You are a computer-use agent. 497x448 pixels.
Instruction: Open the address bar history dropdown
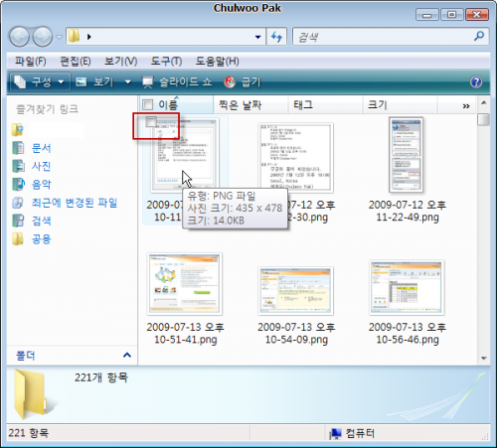257,37
